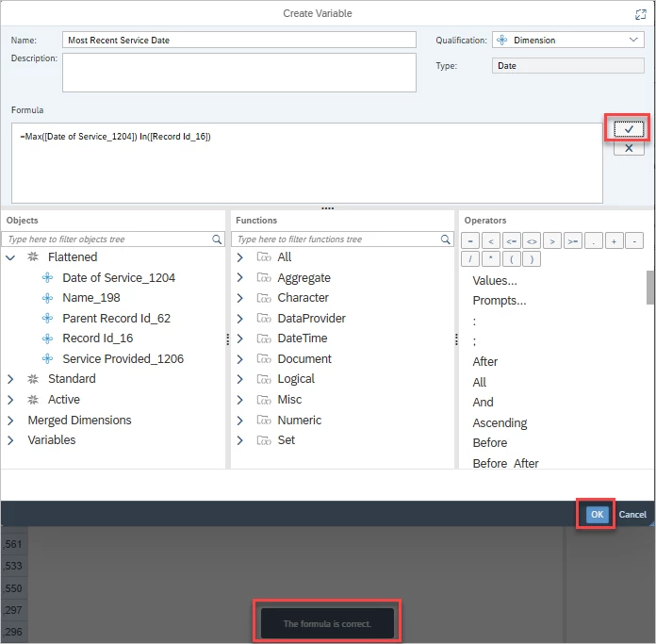656x644 pixels.
Task: Insert the plus operator
Action: (614, 241)
